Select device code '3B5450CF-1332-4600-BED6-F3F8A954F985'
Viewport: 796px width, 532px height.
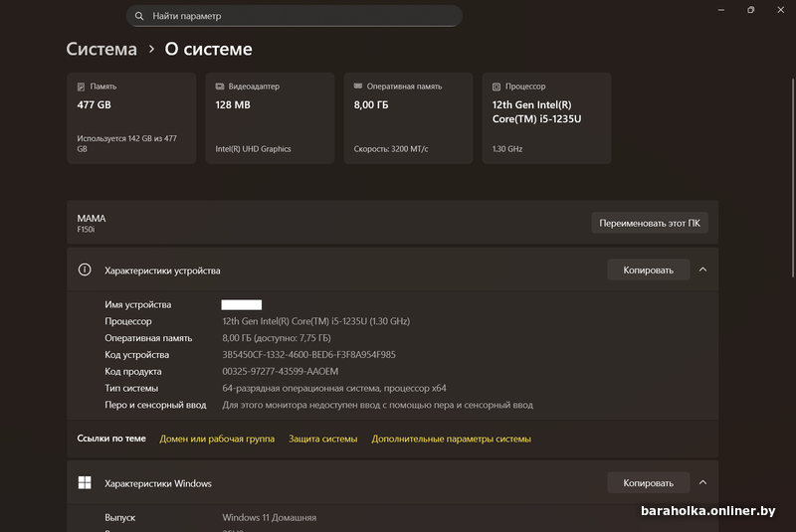pos(308,354)
